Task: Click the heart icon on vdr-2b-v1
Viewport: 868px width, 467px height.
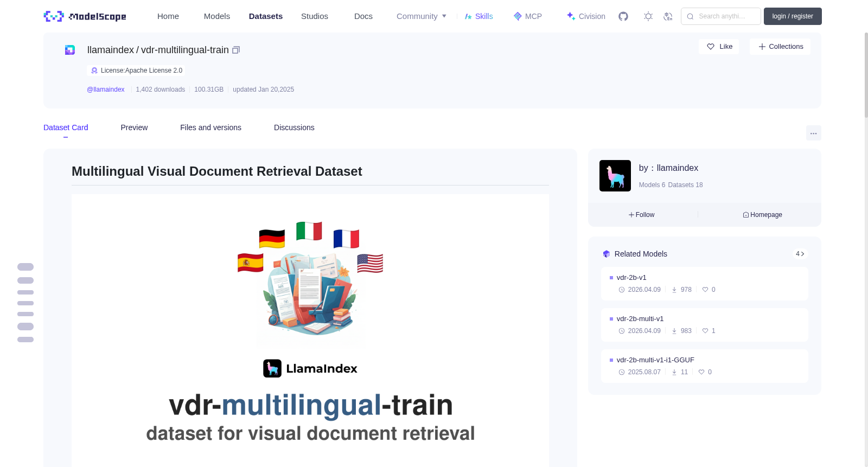Action: coord(705,290)
